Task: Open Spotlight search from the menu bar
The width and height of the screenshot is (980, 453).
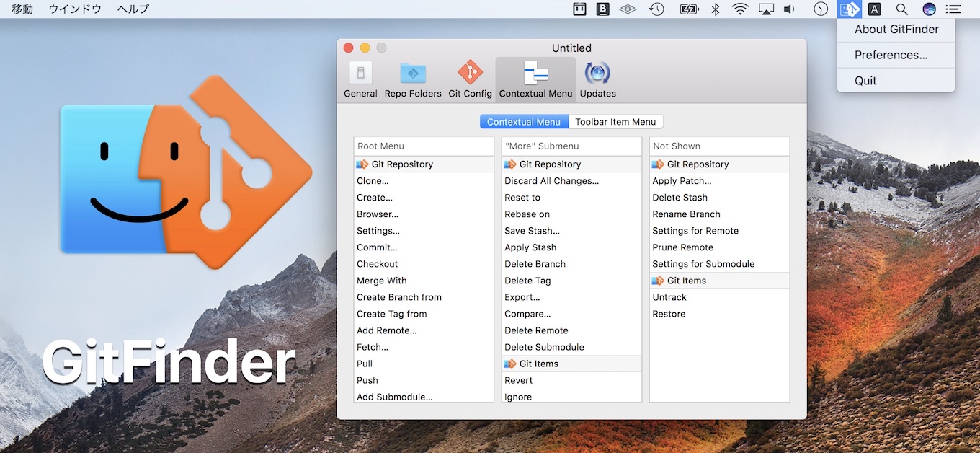Action: pos(901,9)
